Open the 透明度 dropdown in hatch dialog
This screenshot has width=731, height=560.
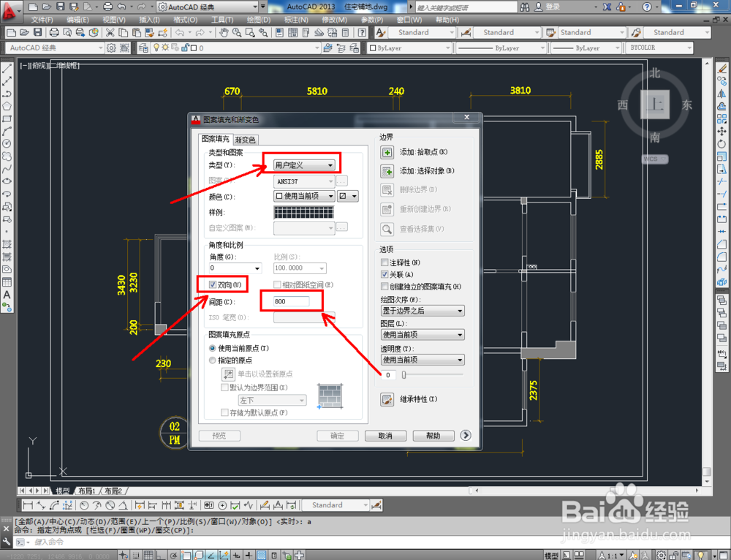click(423, 360)
